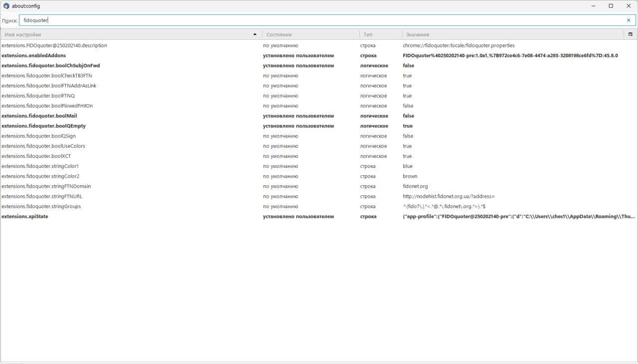Clear the search field with the X icon

point(629,20)
